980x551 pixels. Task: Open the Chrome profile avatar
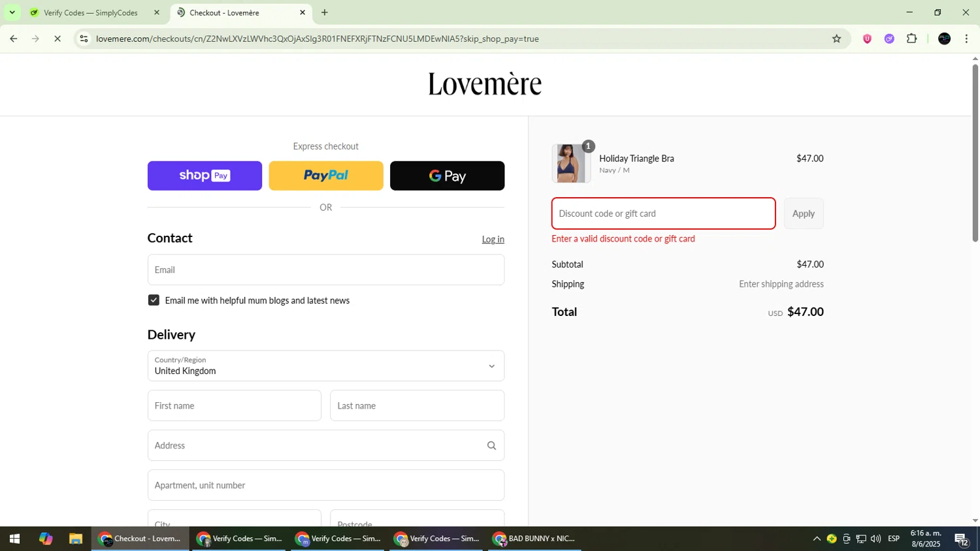[x=944, y=39]
